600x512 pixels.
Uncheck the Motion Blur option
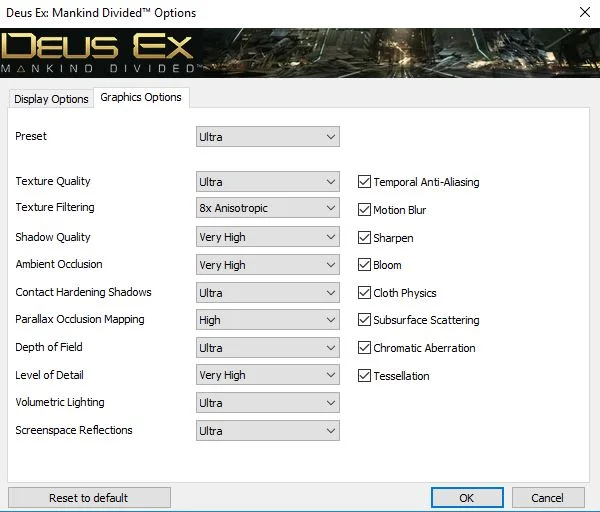coord(364,210)
